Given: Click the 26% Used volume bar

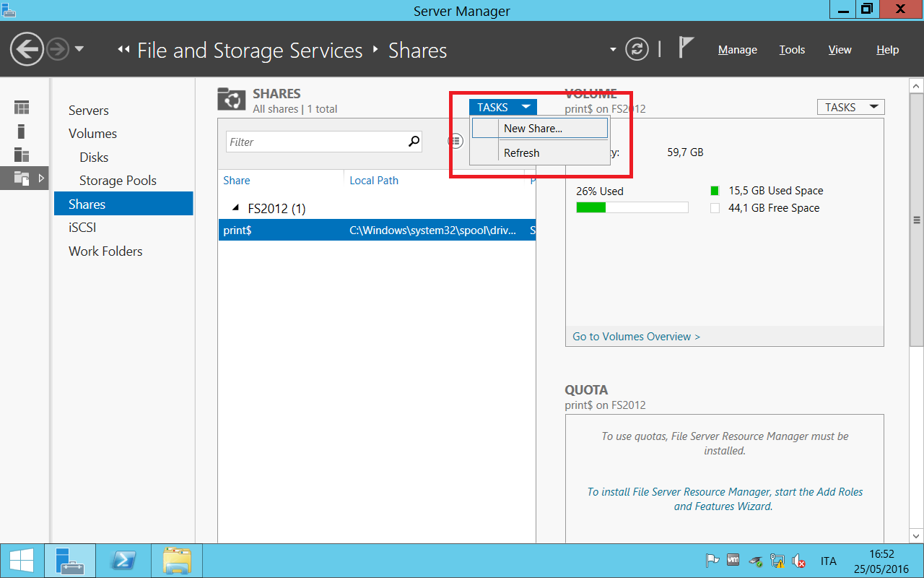Looking at the screenshot, I should click(x=632, y=208).
